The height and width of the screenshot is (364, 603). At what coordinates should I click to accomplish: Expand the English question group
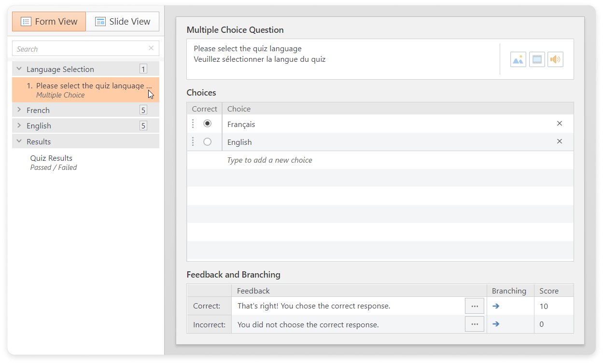pos(19,126)
